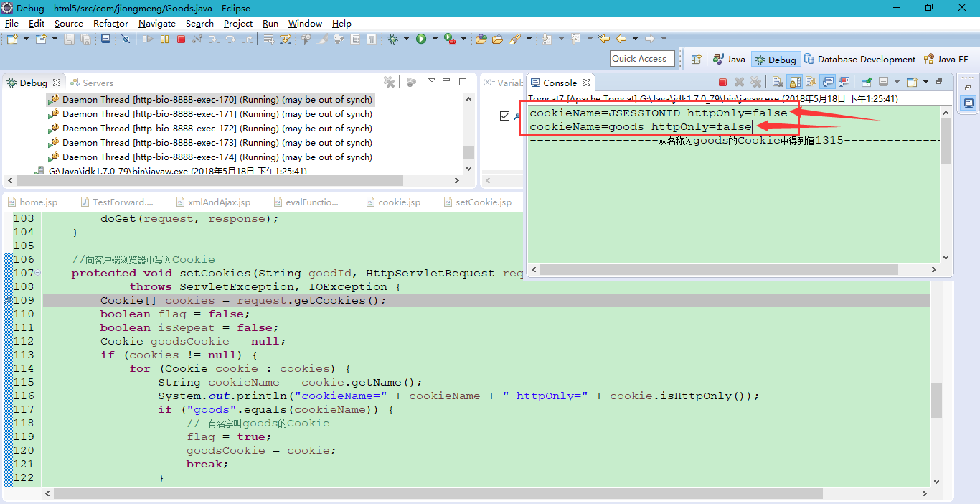Remove all terminated launches in Debug view
The height and width of the screenshot is (504, 980).
click(x=389, y=82)
